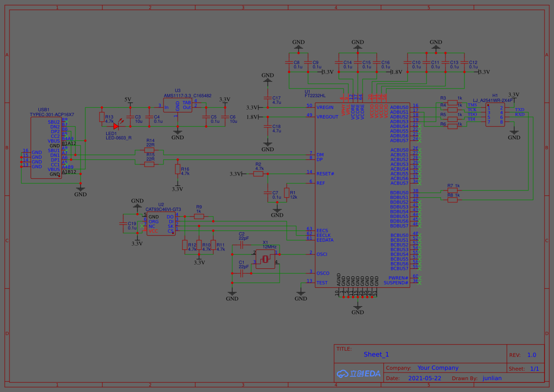This screenshot has height=392, width=554.
Task: Select the R14 22R resistor symbol
Action: pos(149,150)
